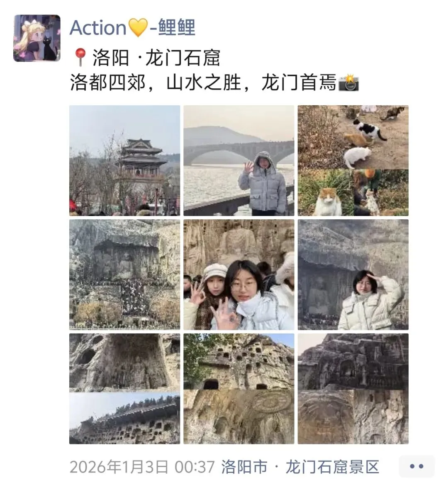Screen dimensions: 448x492
Task: Open the bottom-right carved ceiling photo
Action: 353,389
